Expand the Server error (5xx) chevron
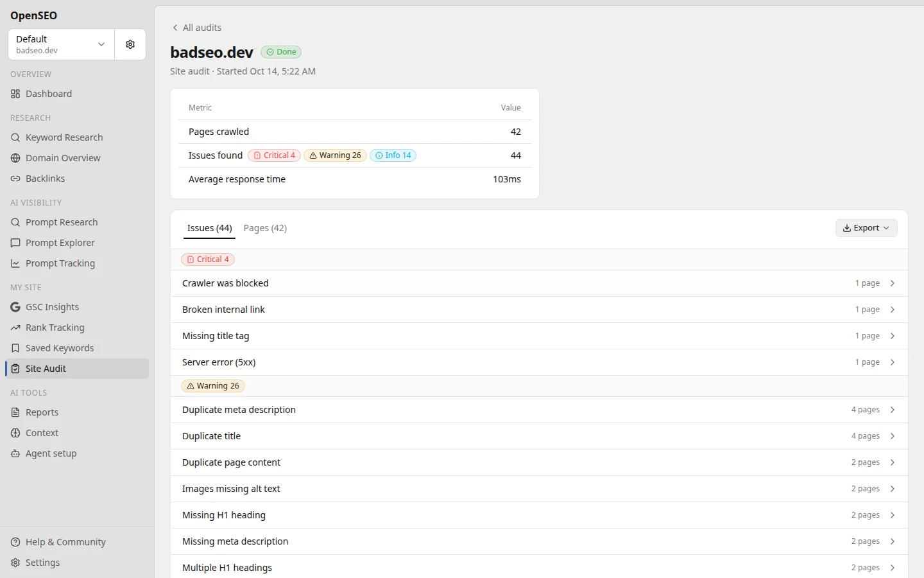924x578 pixels. [893, 362]
